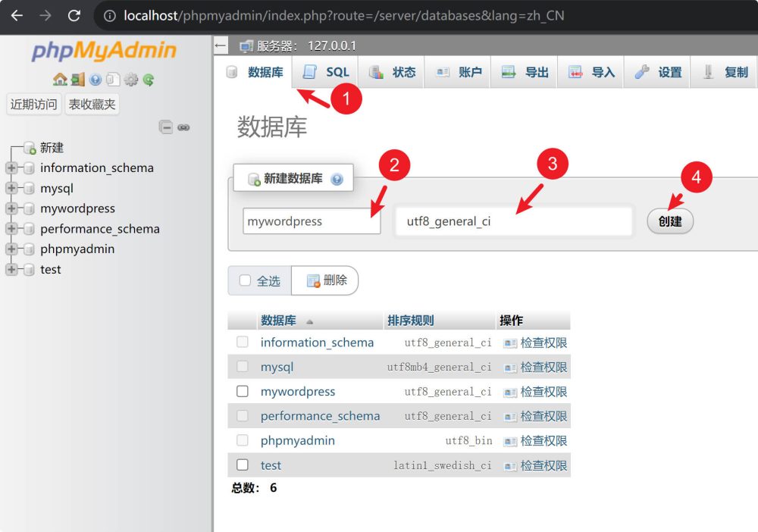Collapse all navigation tree items icon
This screenshot has height=532, width=758.
pos(166,127)
